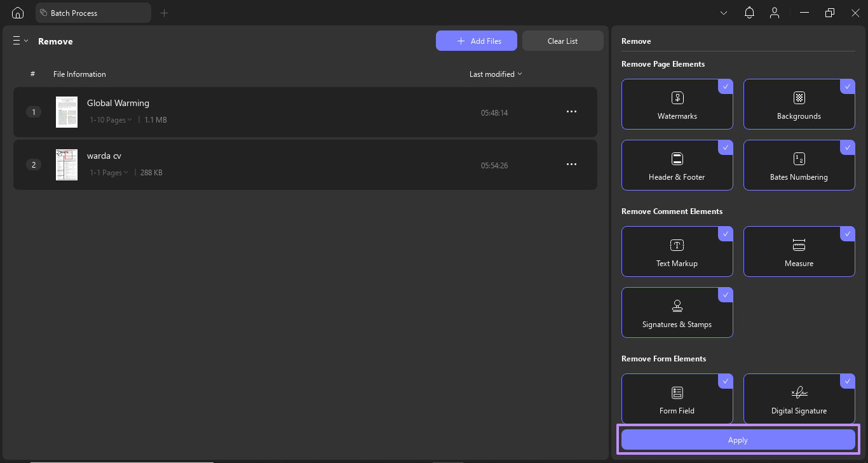Click the Home icon in title bar
Image resolution: width=868 pixels, height=463 pixels.
pyautogui.click(x=18, y=13)
